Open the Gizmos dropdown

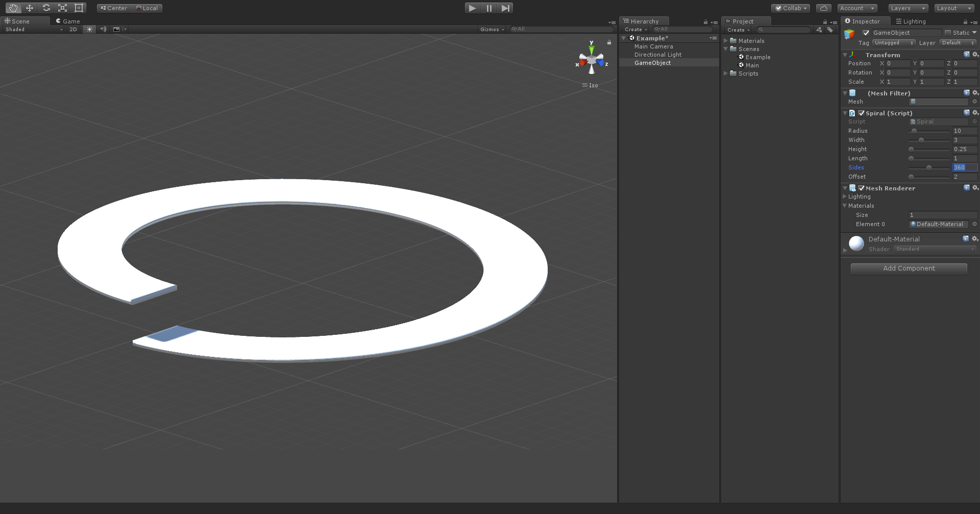(492, 29)
